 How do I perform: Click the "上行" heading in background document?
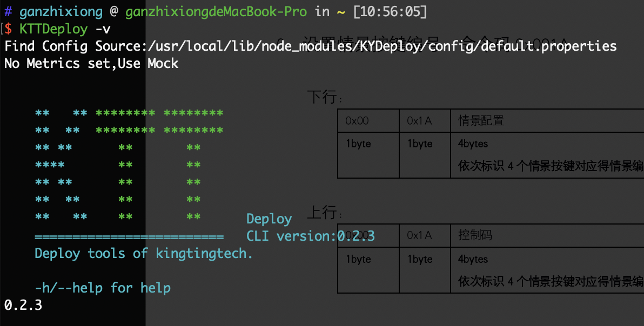[x=325, y=213]
